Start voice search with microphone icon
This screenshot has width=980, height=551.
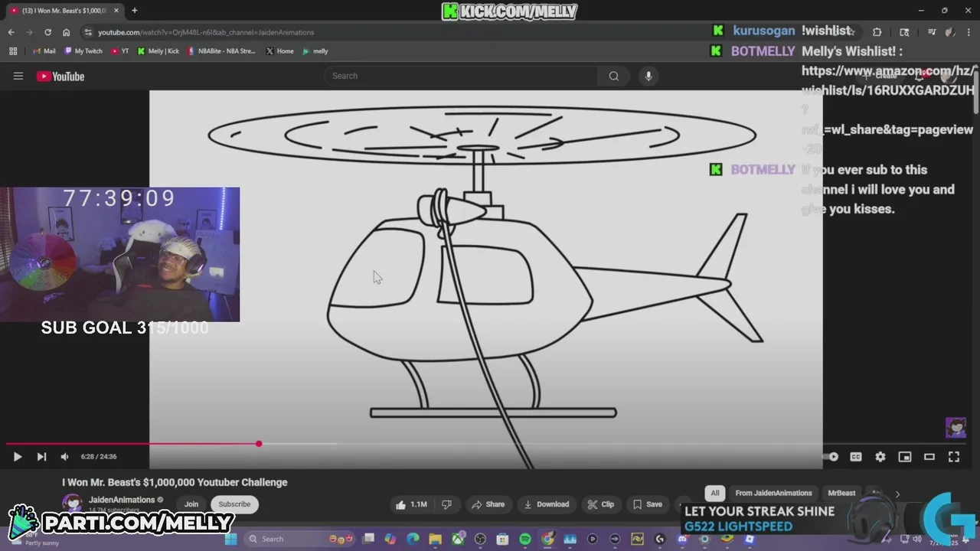648,76
